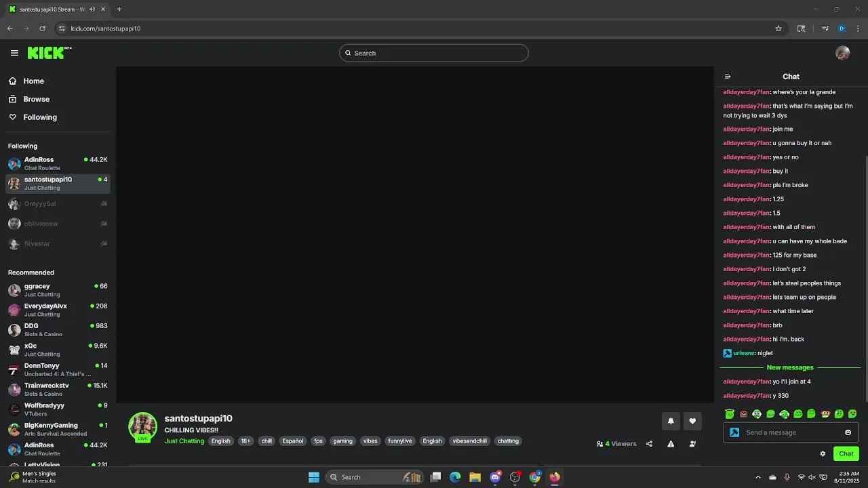Screen dimensions: 868x488
Task: Bookmark this page with star icon
Action: pos(778,28)
